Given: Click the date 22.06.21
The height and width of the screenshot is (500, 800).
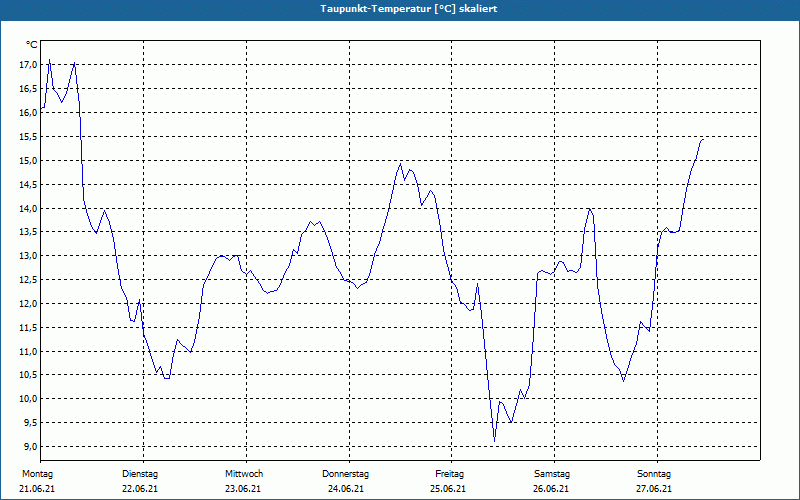Looking at the screenshot, I should (x=140, y=489).
